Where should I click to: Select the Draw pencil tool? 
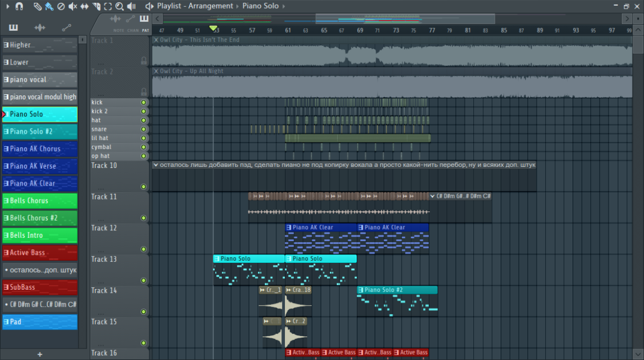pyautogui.click(x=37, y=6)
